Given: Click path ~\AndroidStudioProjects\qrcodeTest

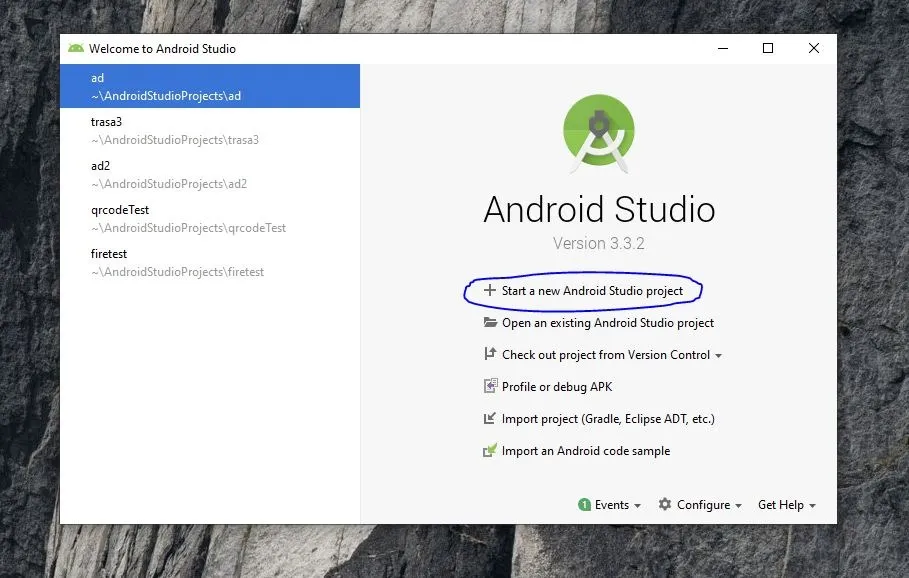Looking at the screenshot, I should click(188, 228).
